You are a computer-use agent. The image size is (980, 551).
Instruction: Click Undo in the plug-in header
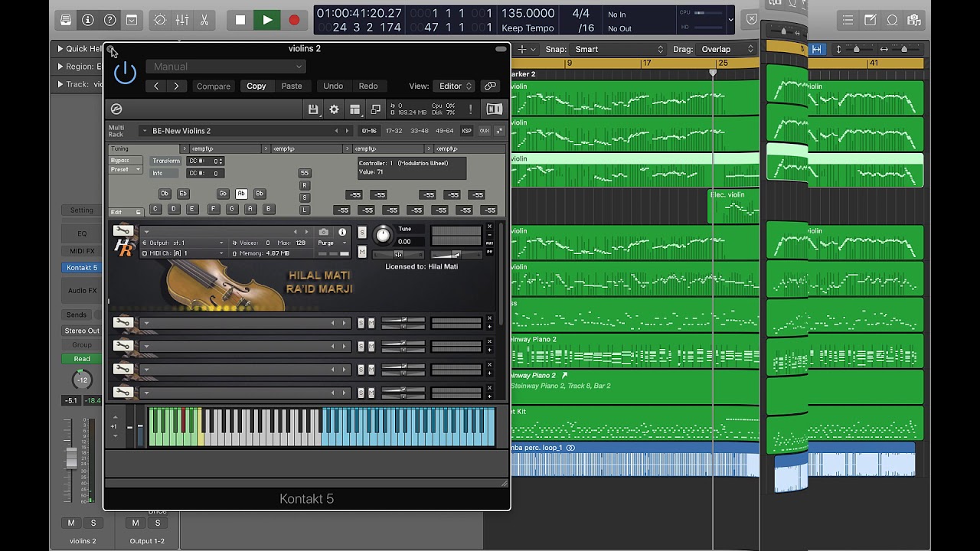(333, 86)
